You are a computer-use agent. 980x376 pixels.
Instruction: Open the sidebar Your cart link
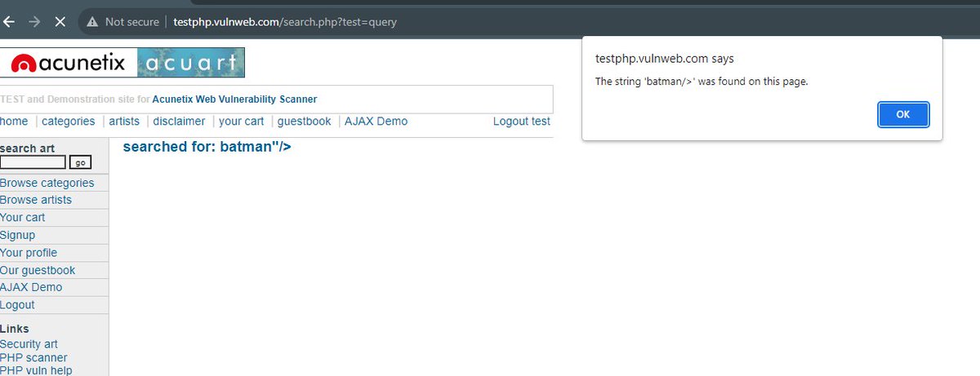click(23, 218)
